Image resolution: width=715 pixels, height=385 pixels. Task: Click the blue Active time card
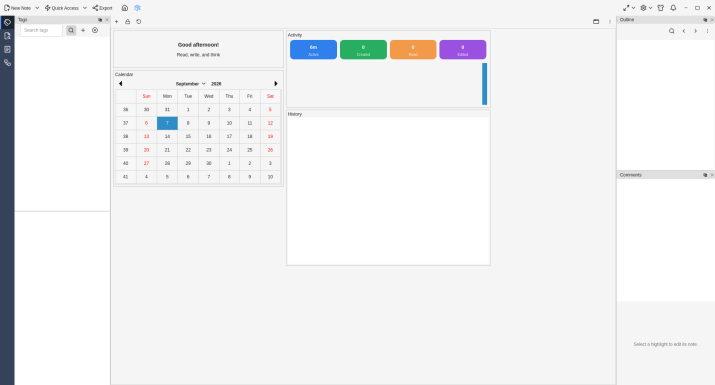click(x=313, y=50)
